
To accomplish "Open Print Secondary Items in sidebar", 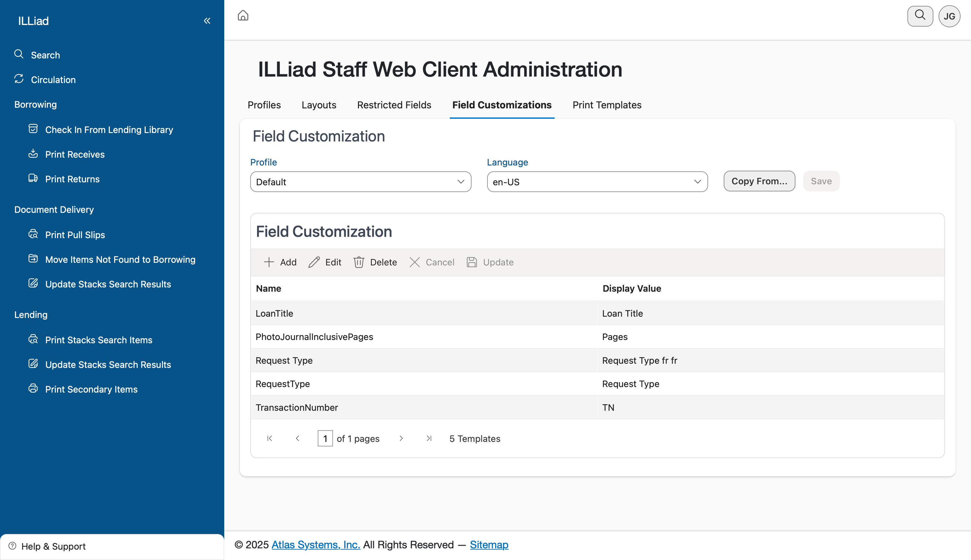I will tap(91, 389).
